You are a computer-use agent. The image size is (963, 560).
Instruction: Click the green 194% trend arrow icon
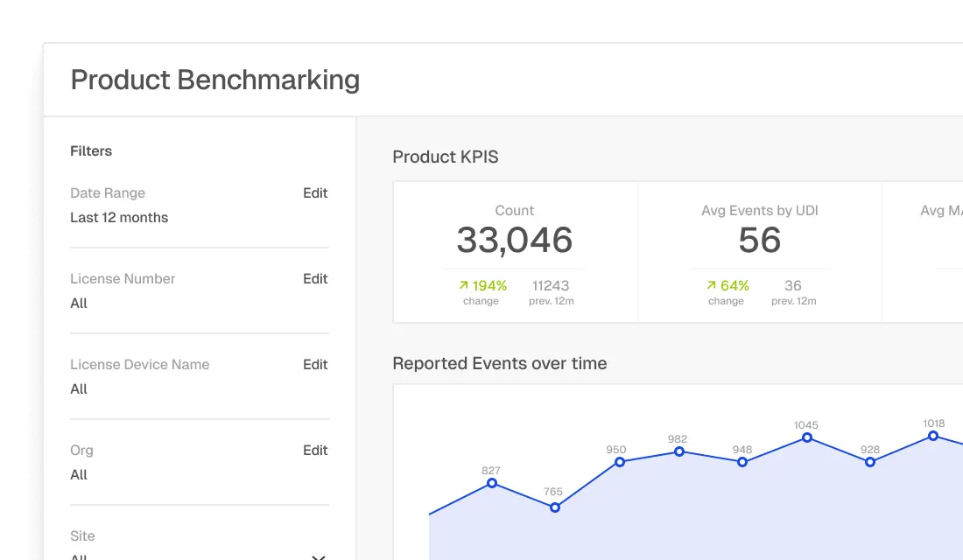462,285
